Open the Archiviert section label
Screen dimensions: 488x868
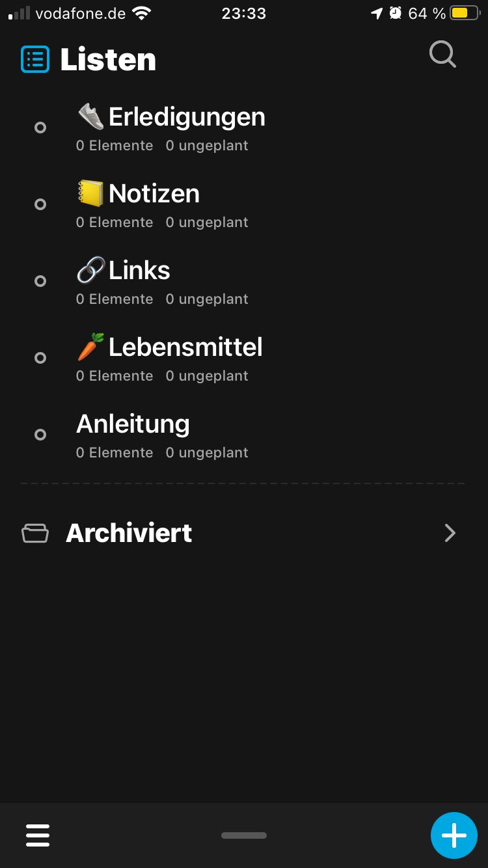point(129,534)
